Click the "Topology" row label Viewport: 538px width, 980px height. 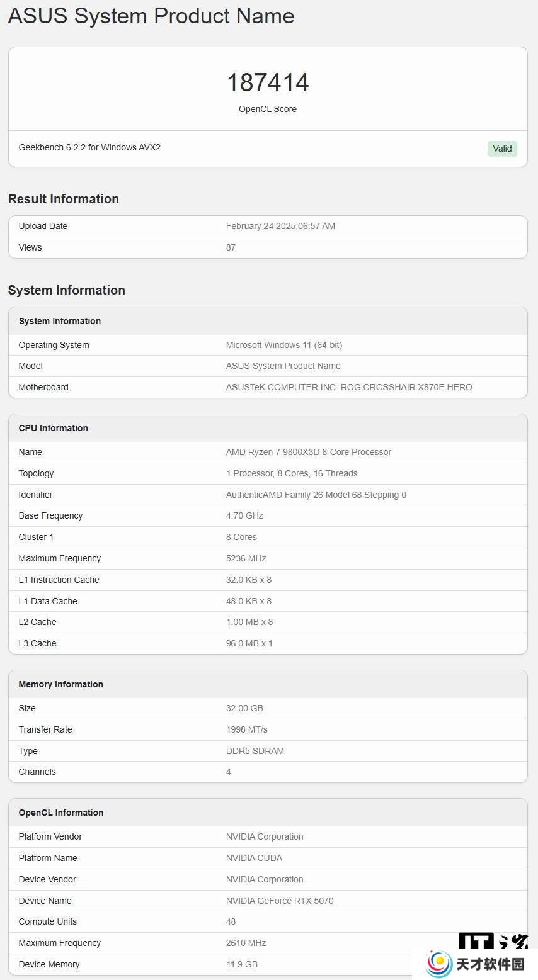[37, 473]
